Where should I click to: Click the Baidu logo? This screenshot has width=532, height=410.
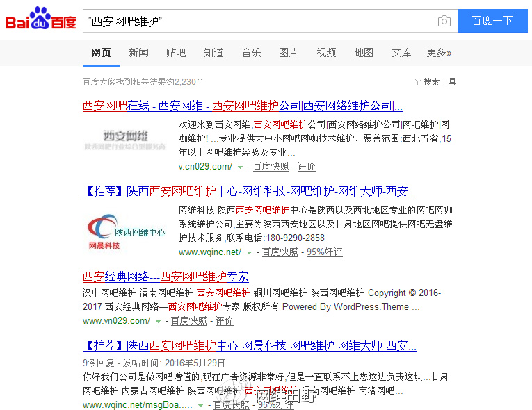(40, 19)
